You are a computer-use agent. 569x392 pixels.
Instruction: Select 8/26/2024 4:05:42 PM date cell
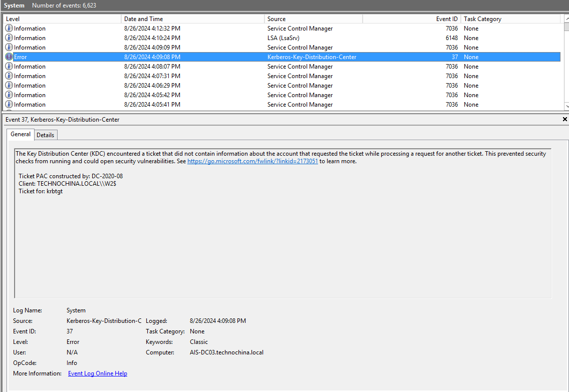(x=152, y=95)
